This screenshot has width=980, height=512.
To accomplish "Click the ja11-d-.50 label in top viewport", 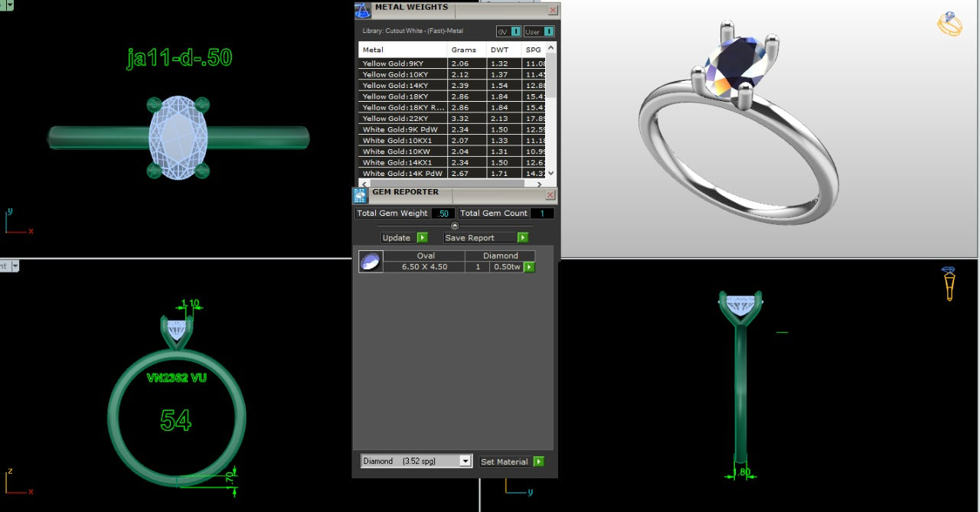I will [179, 58].
